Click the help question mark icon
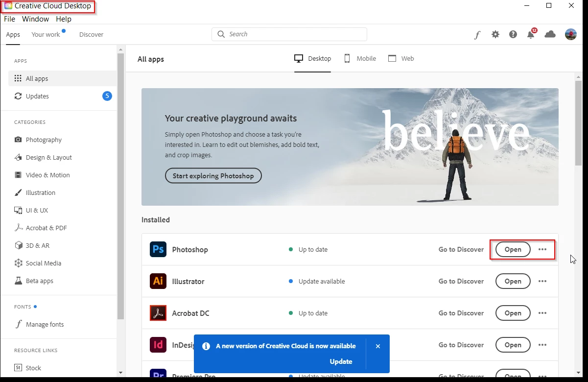Image resolution: width=588 pixels, height=382 pixels. 513,34
